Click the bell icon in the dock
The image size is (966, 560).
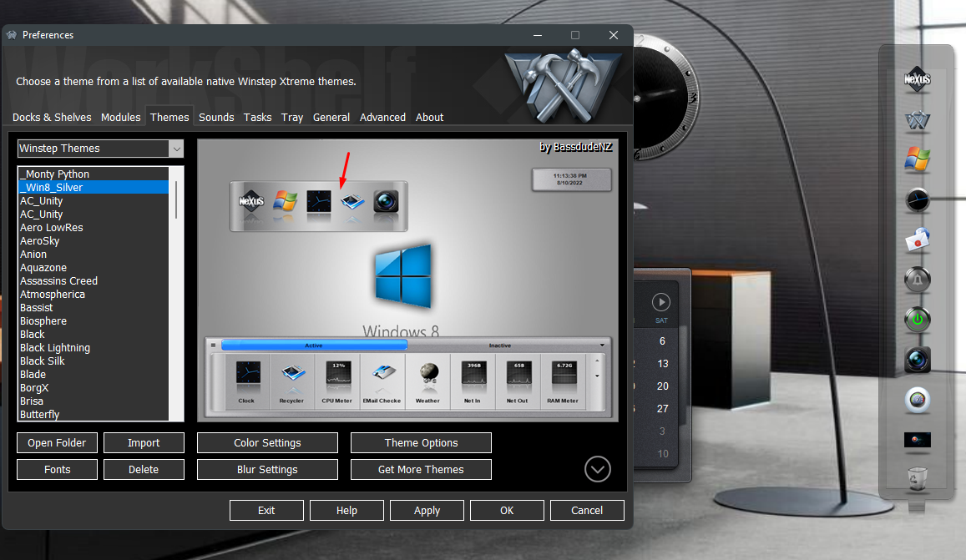tap(917, 280)
